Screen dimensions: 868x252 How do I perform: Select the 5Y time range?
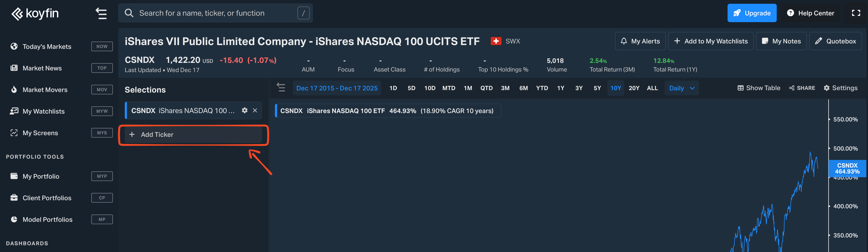click(x=597, y=88)
